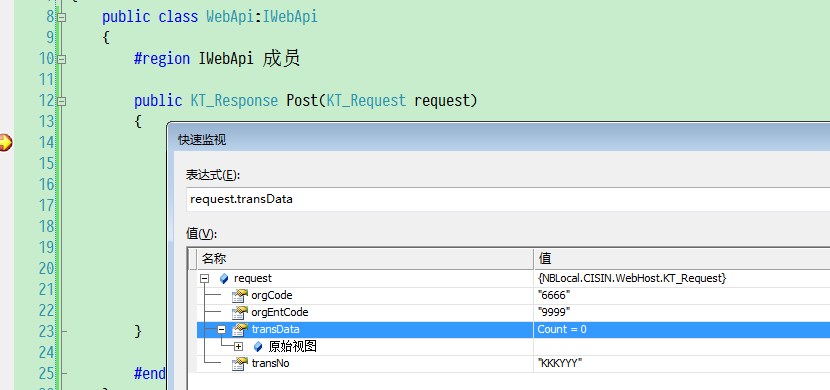Image resolution: width=830 pixels, height=390 pixels.
Task: Click the 值 column header
Action: point(682,259)
